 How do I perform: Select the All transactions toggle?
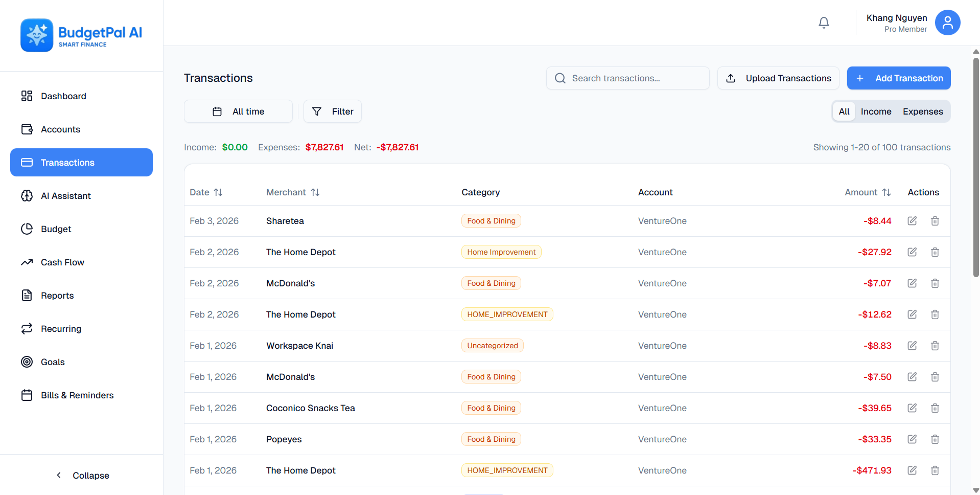[x=844, y=111]
